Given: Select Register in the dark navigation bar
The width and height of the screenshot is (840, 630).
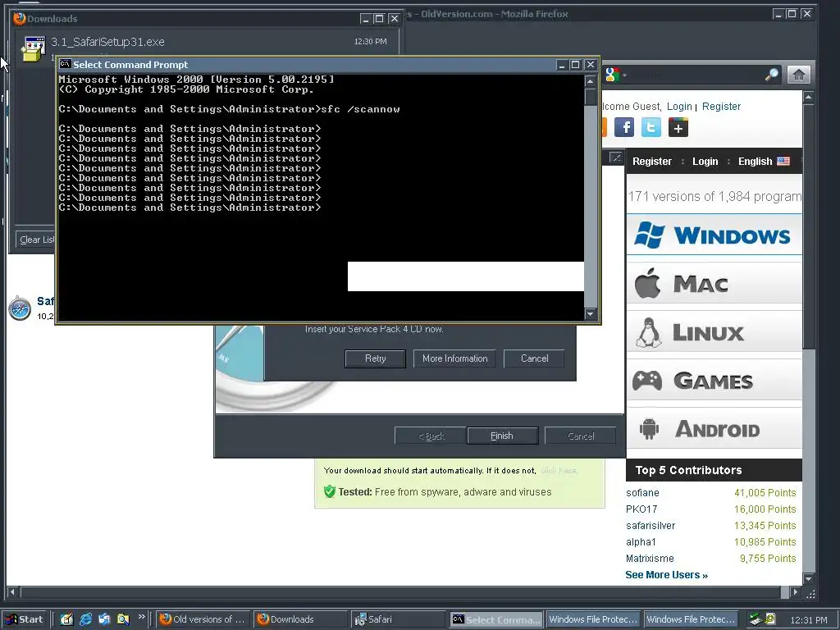Looking at the screenshot, I should tap(651, 162).
